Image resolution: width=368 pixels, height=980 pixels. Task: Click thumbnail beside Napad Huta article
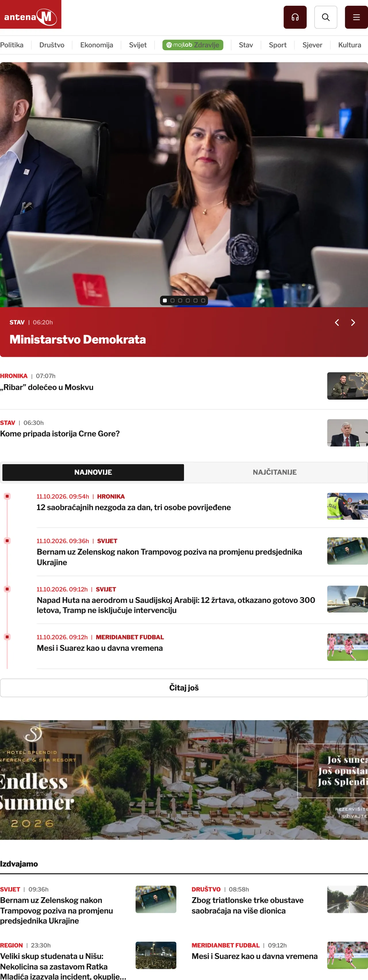(347, 599)
